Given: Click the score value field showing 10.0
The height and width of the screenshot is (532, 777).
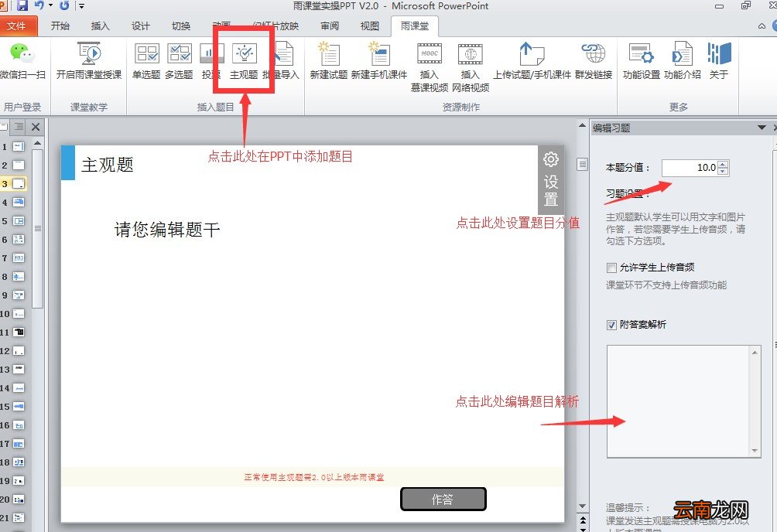Looking at the screenshot, I should point(690,168).
